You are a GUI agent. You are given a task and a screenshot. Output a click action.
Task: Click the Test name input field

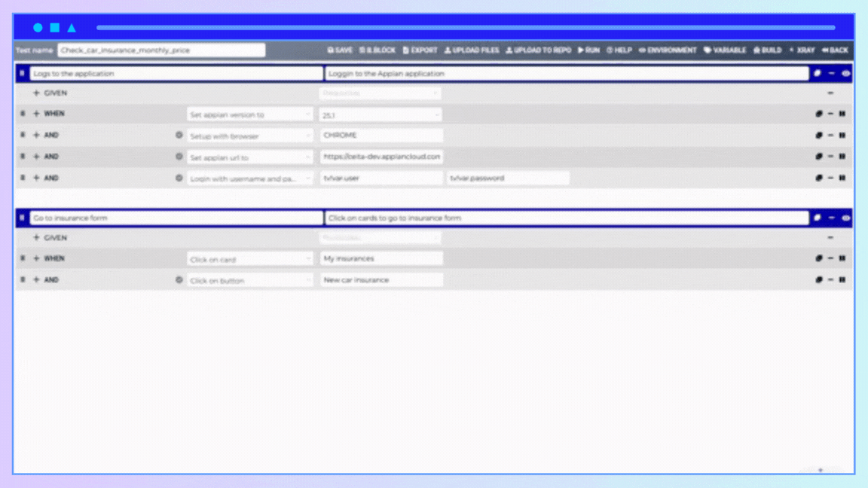pyautogui.click(x=161, y=50)
